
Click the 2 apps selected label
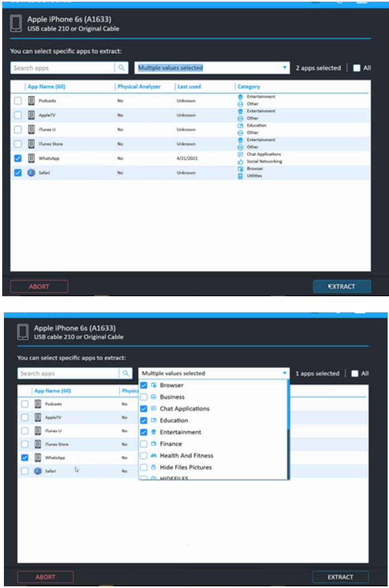click(318, 68)
